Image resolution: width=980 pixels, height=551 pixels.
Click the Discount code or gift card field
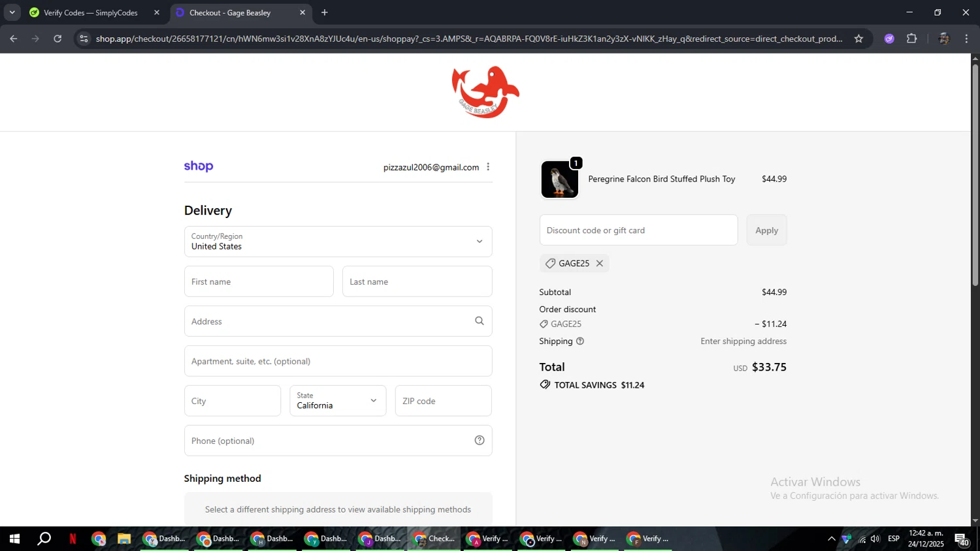[638, 230]
